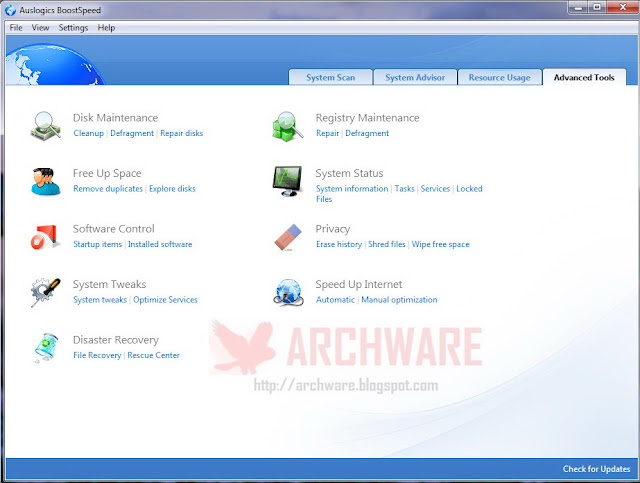Click the Software Control red icon
This screenshot has width=640, height=483.
[45, 237]
